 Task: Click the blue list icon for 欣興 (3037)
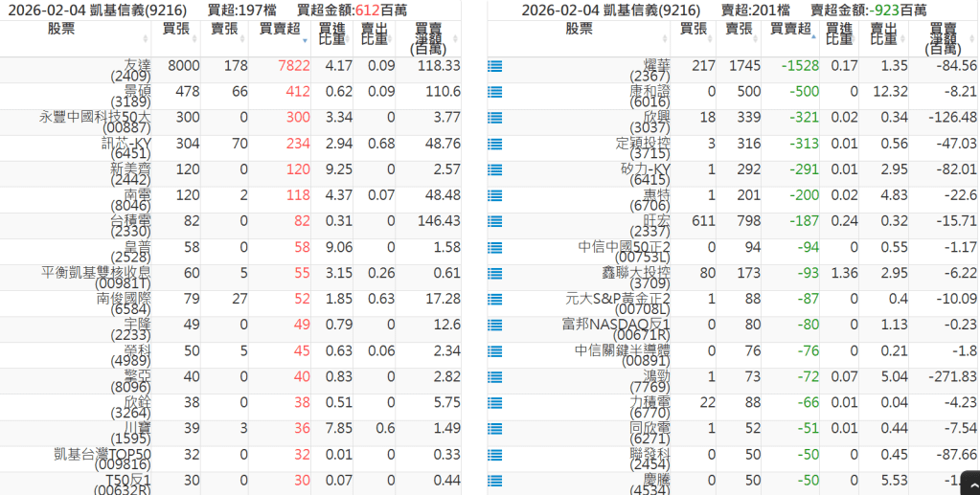pos(494,119)
